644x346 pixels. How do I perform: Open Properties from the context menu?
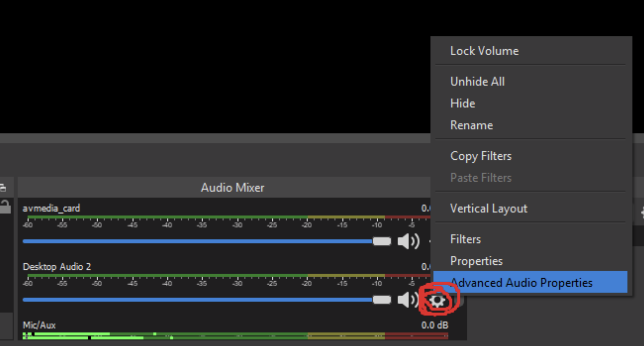coord(476,261)
